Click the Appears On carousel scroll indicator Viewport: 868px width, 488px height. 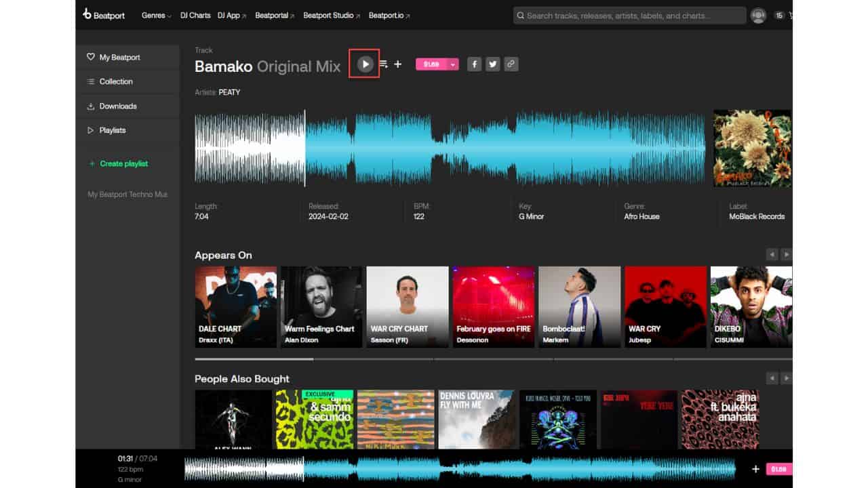[x=254, y=359]
